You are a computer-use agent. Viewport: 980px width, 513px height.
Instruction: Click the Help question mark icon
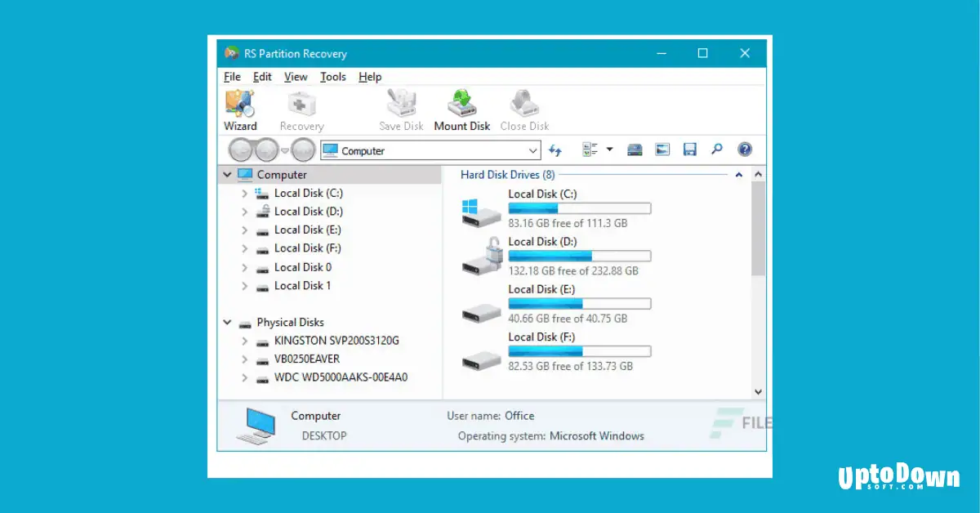(744, 149)
